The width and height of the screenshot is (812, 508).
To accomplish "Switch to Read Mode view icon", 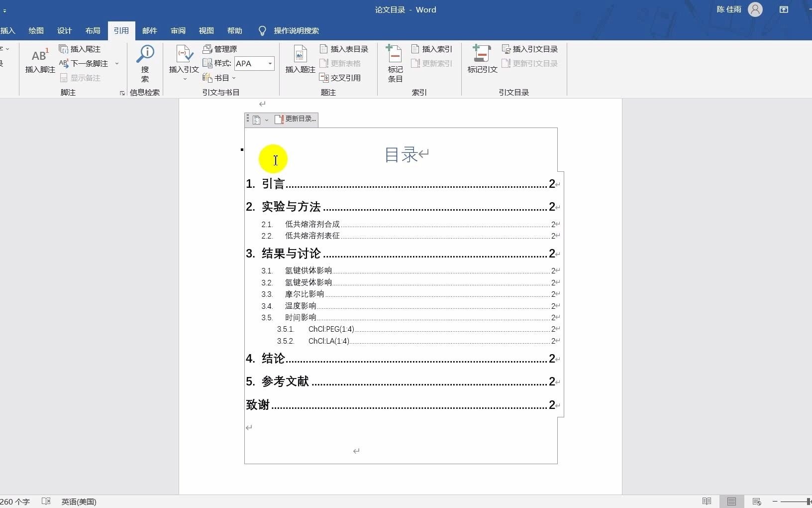I will (x=707, y=501).
